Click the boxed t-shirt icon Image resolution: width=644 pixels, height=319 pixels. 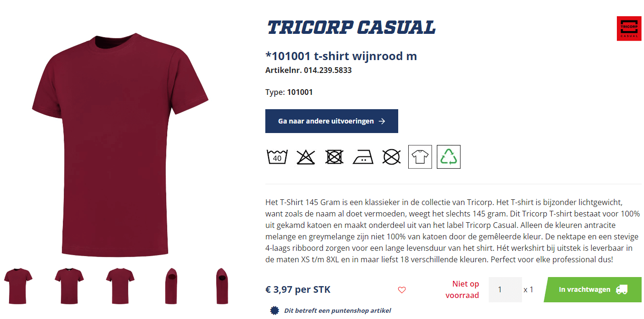pyautogui.click(x=420, y=157)
